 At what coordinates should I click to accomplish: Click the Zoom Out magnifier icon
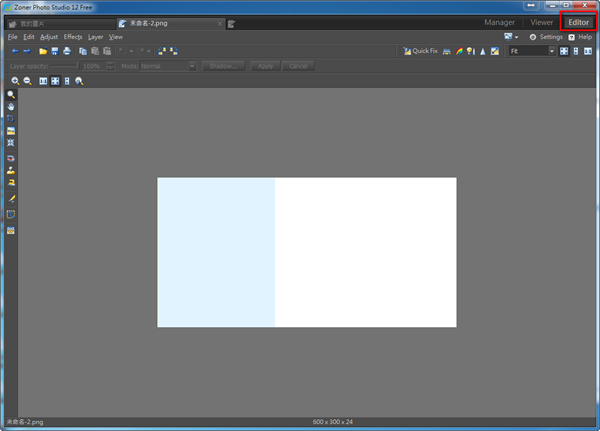tap(27, 81)
